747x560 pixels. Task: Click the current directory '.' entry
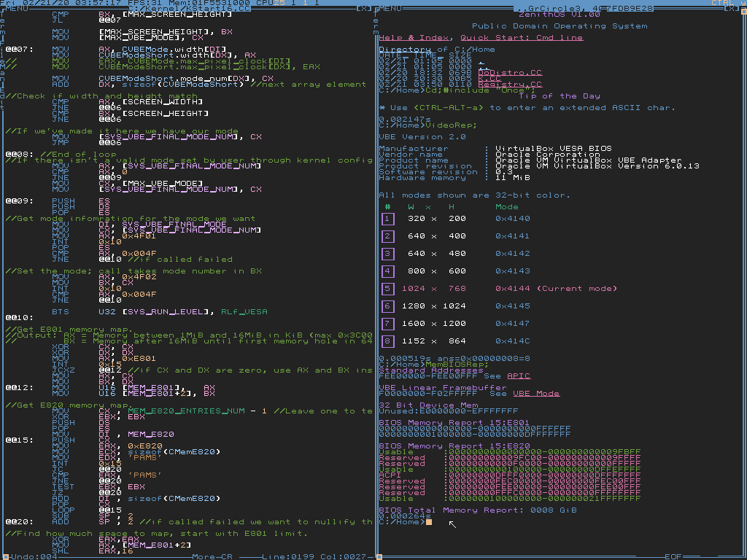tap(481, 61)
